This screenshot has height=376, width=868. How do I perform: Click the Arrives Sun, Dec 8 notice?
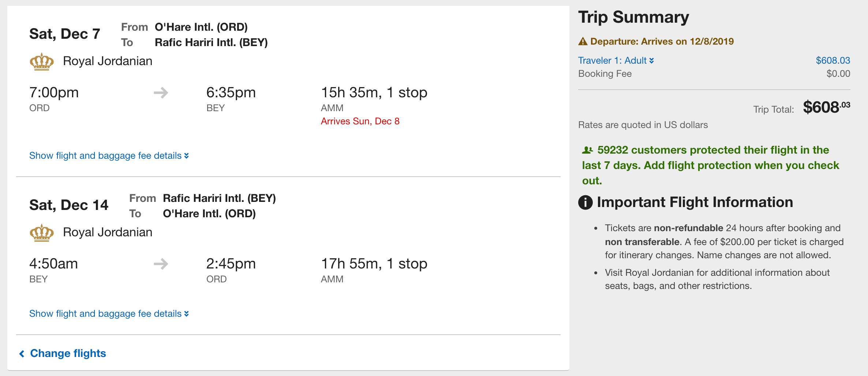(x=360, y=121)
